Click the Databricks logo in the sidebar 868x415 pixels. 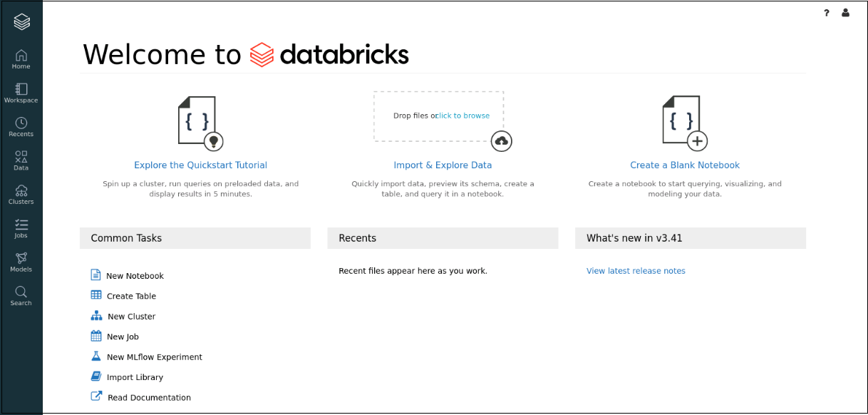[x=21, y=22]
